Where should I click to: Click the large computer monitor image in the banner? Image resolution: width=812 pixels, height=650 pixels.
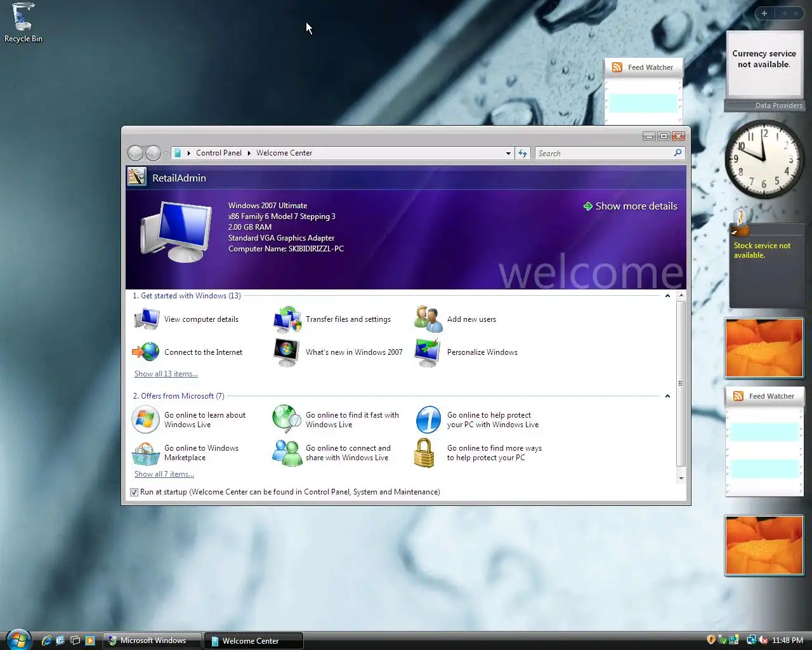(176, 232)
